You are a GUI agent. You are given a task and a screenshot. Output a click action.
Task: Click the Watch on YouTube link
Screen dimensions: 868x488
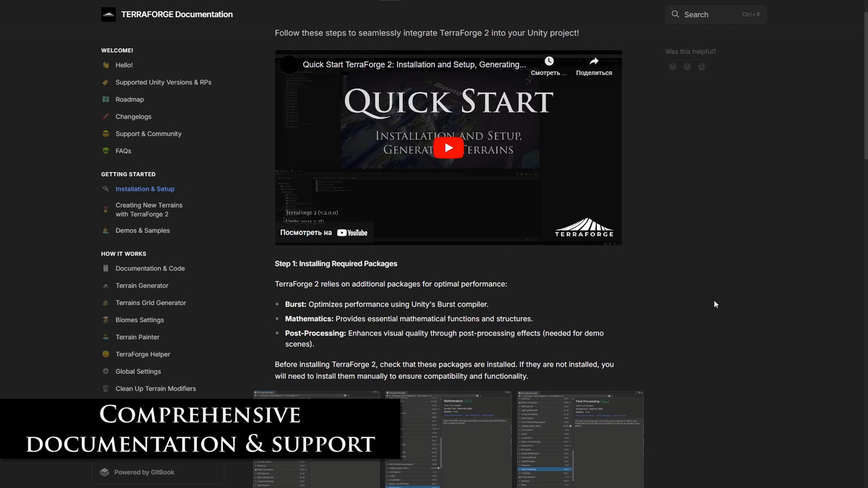(324, 233)
